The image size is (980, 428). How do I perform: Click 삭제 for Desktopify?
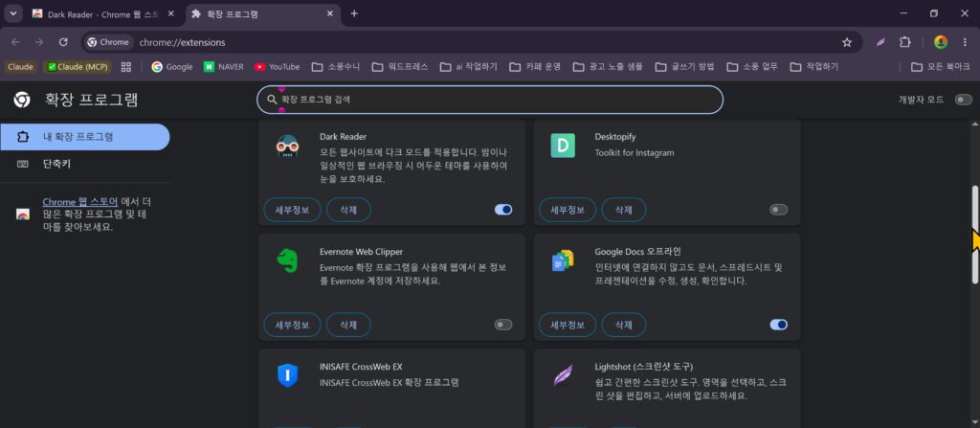(x=624, y=210)
